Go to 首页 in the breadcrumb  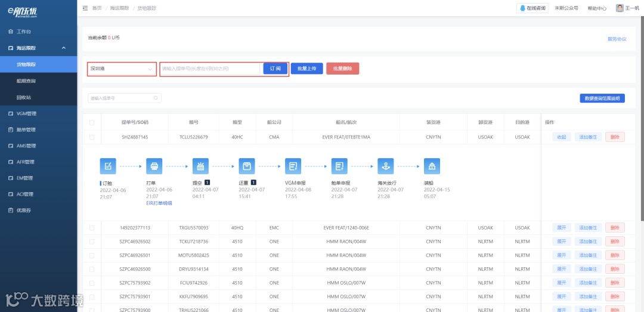pos(97,8)
